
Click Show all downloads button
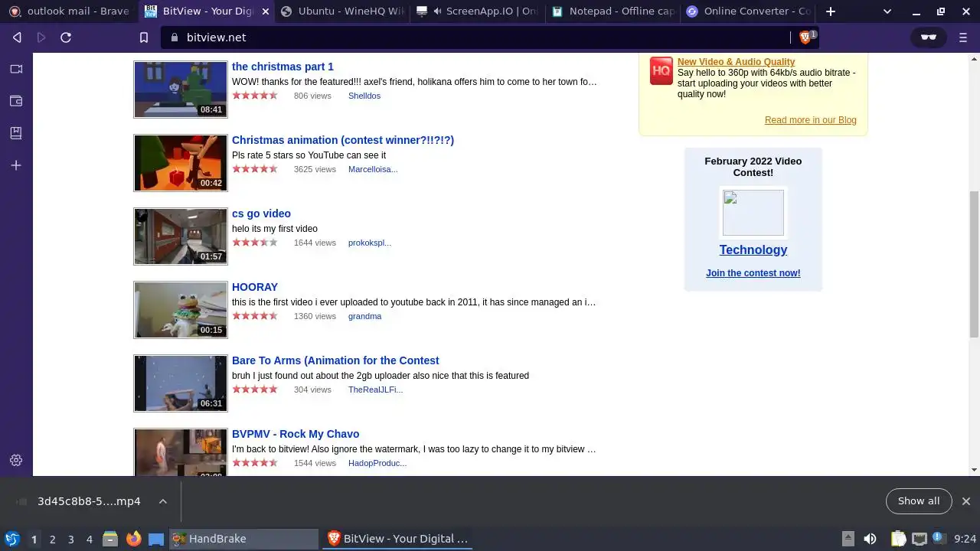(x=919, y=501)
